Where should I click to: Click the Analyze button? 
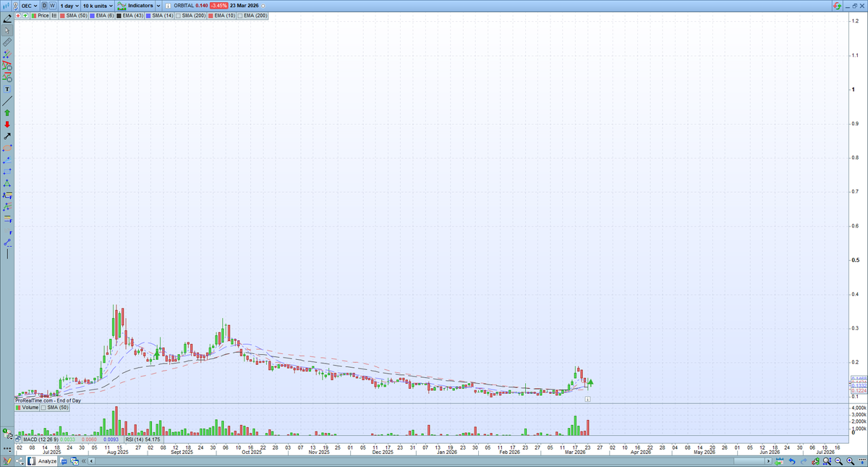coord(42,460)
